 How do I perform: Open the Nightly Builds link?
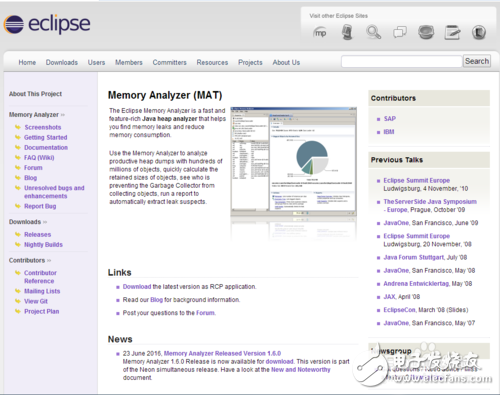point(43,245)
